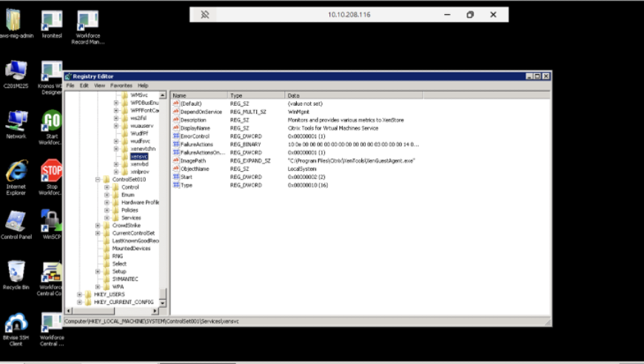The width and height of the screenshot is (644, 364).
Task: Expand the WPDBusEnum key
Action: click(115, 103)
